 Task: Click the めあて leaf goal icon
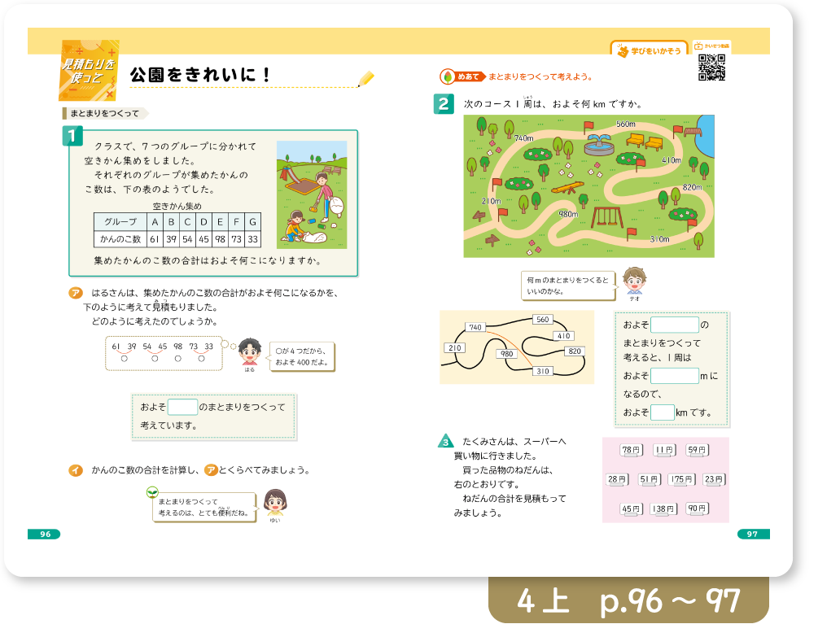click(x=447, y=77)
